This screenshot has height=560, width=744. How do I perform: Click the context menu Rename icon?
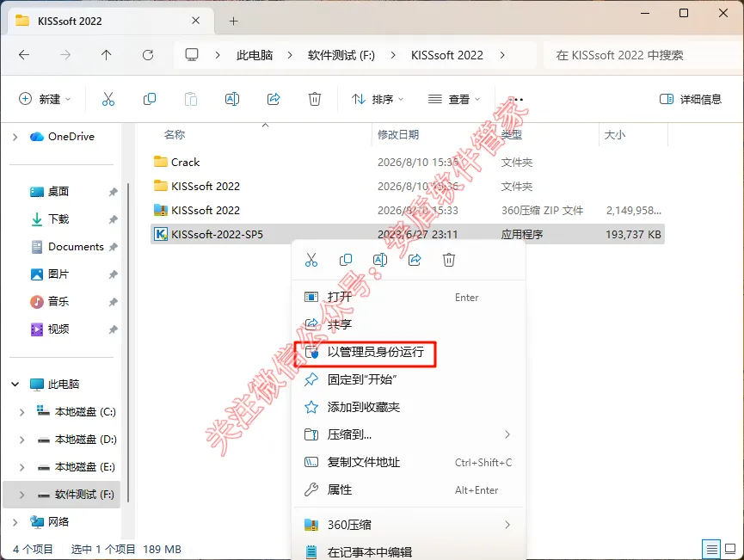coord(380,260)
